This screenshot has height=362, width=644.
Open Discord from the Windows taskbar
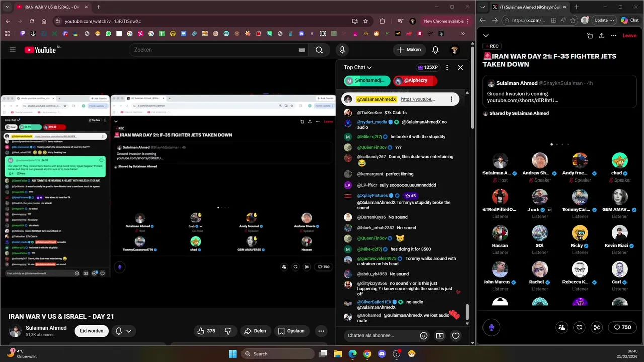[382, 354]
